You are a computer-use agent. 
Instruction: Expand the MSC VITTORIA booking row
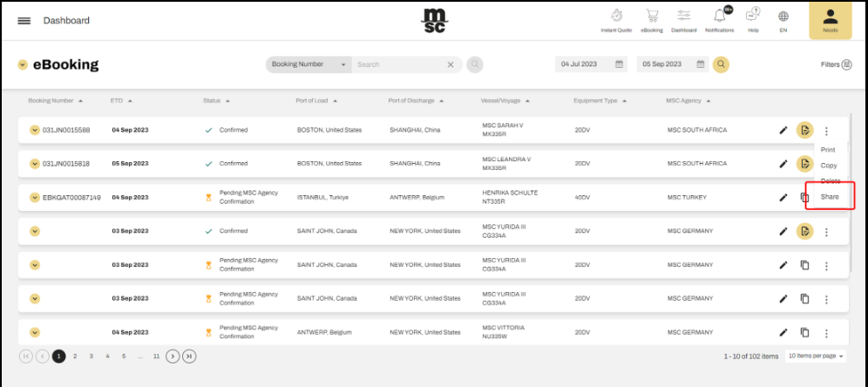tap(35, 332)
